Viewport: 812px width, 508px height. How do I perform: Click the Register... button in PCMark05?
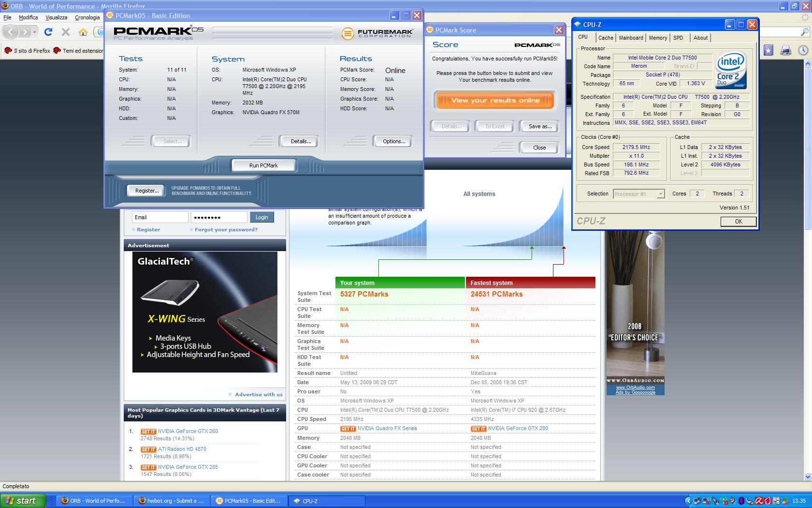pyautogui.click(x=147, y=191)
